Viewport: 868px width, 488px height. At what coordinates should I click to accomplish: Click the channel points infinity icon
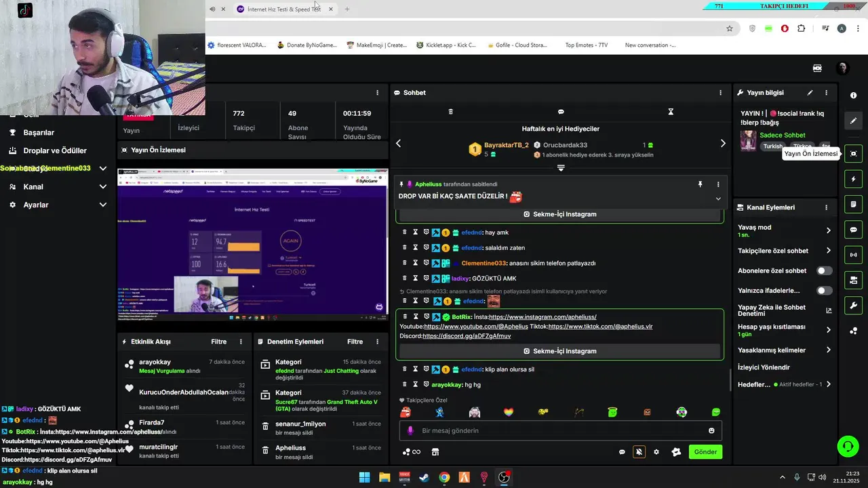point(412,452)
